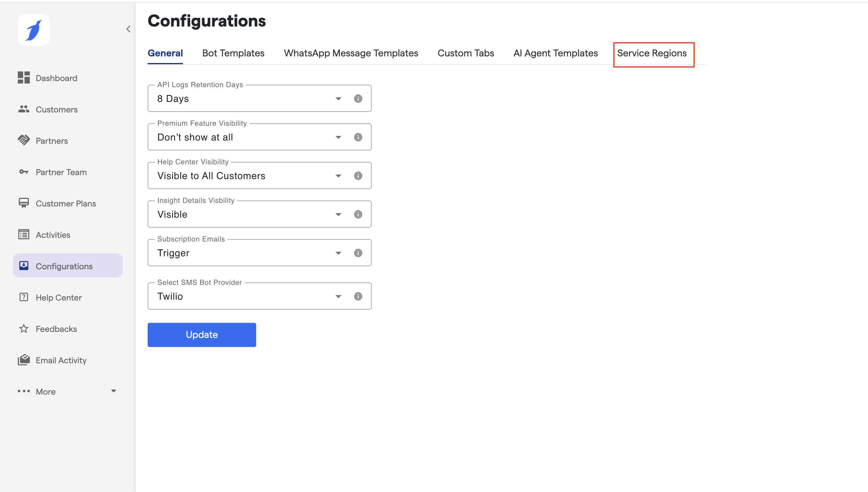The height and width of the screenshot is (492, 868).
Task: Open Feedbacks using the star icon
Action: [x=24, y=328]
